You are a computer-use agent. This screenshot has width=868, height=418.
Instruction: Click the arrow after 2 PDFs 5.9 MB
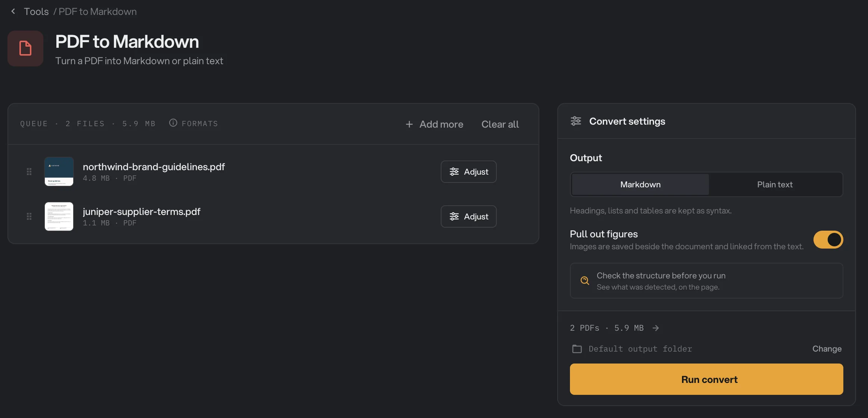coord(655,328)
